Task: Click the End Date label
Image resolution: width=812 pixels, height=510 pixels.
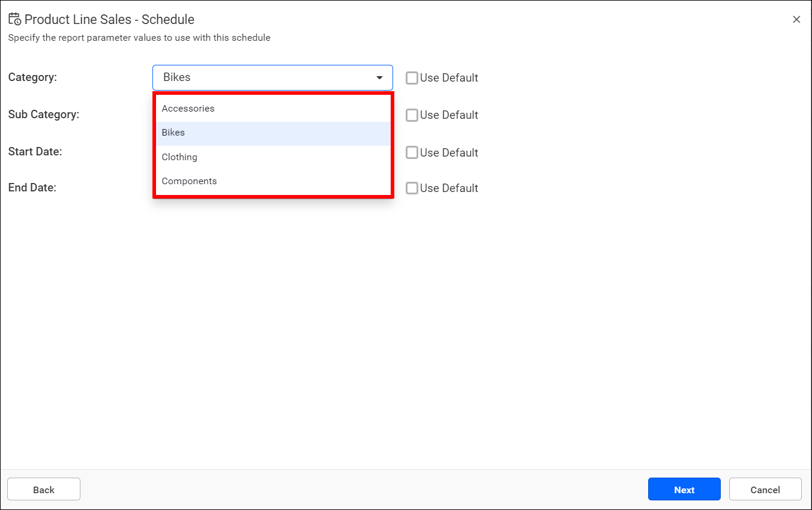Action: point(32,187)
